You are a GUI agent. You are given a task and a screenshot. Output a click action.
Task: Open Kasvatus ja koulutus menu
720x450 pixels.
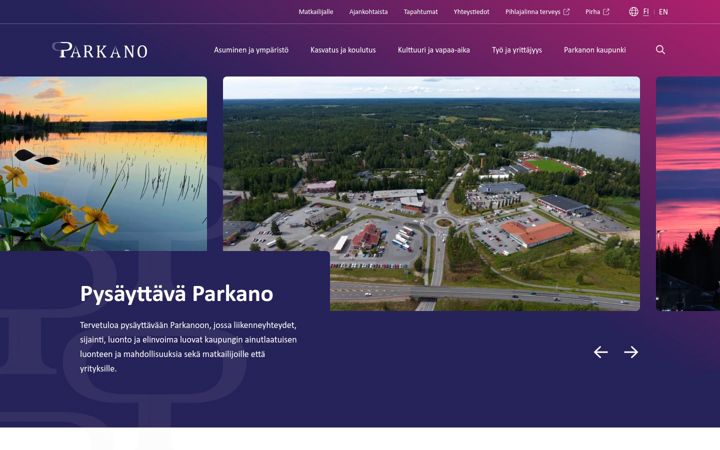pos(343,50)
